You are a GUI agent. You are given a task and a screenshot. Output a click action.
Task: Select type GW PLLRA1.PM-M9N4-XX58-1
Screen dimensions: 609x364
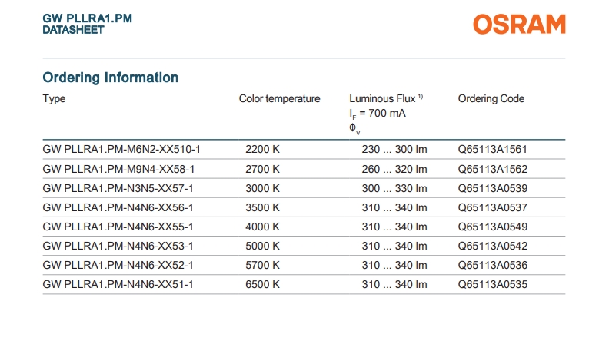118,169
